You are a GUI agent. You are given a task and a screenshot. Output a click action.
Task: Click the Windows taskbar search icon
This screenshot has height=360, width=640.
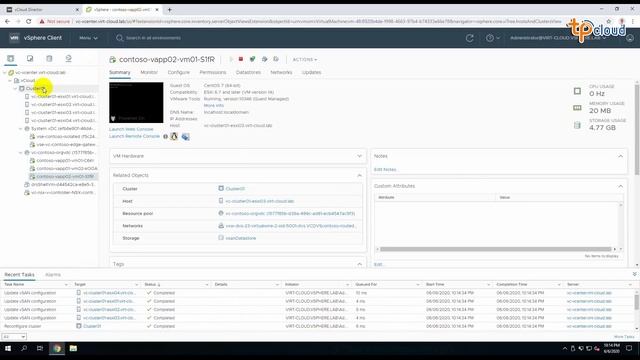24,348
